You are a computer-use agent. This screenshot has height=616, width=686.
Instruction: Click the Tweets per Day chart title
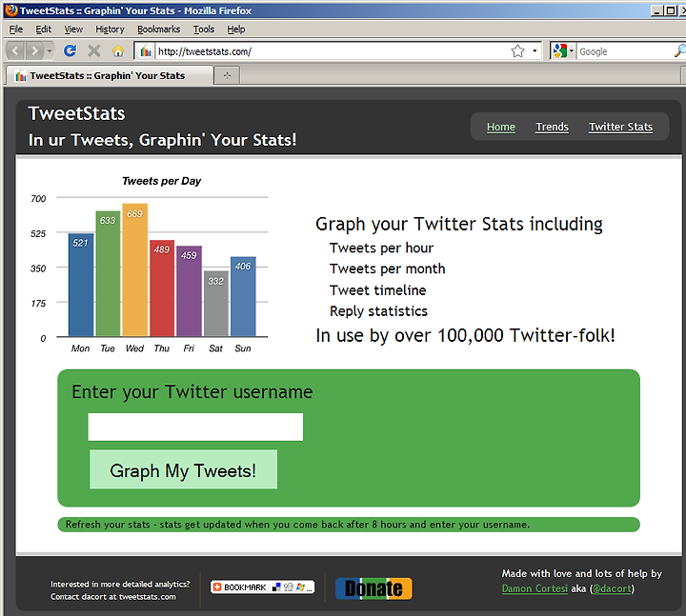[161, 181]
